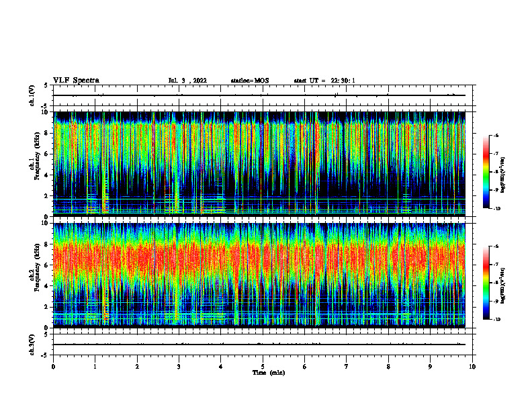The width and height of the screenshot is (532, 411).
Task: Click time axis tick label '1'
Action: click(x=95, y=367)
